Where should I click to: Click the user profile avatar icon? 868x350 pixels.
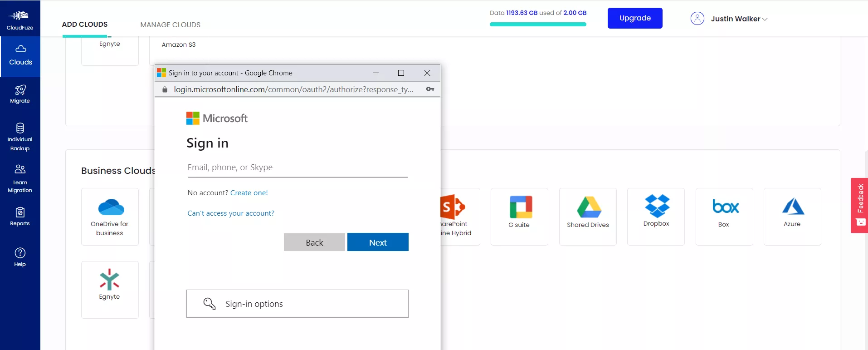pyautogui.click(x=697, y=19)
